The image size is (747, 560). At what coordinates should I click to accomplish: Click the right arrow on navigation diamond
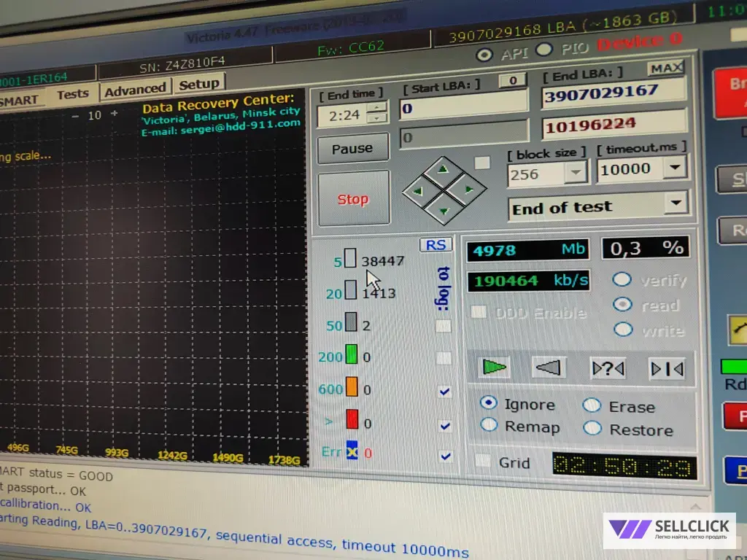click(468, 190)
